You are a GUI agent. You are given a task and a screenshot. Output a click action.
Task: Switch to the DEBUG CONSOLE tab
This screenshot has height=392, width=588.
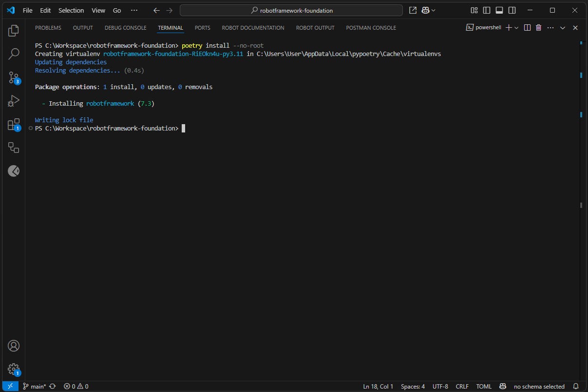pos(125,28)
